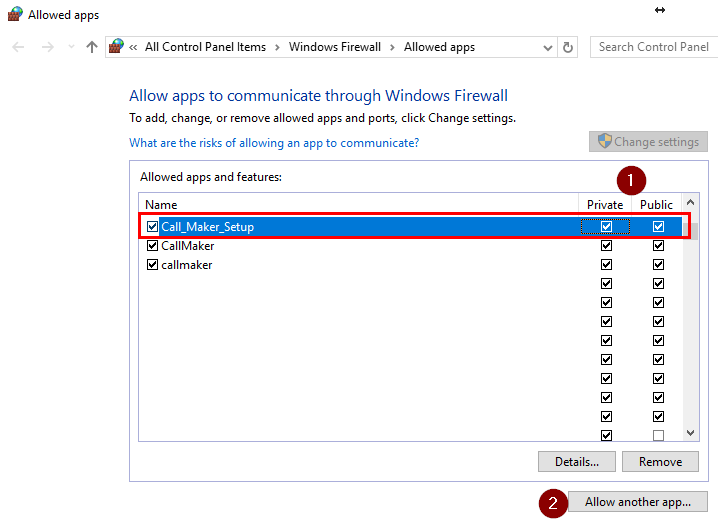Expand the breadcrumb overflow chevron in the address bar
This screenshot has width=718, height=521.
133,47
